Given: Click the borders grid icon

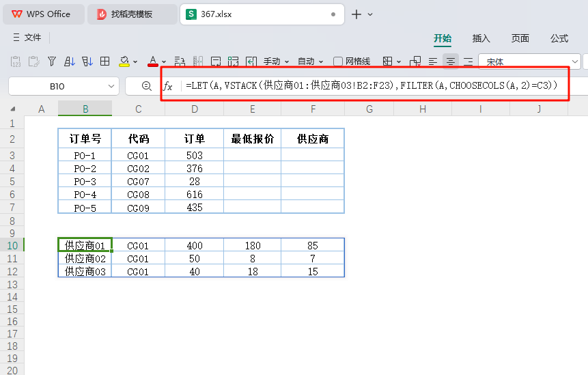Looking at the screenshot, I should click(x=387, y=61).
